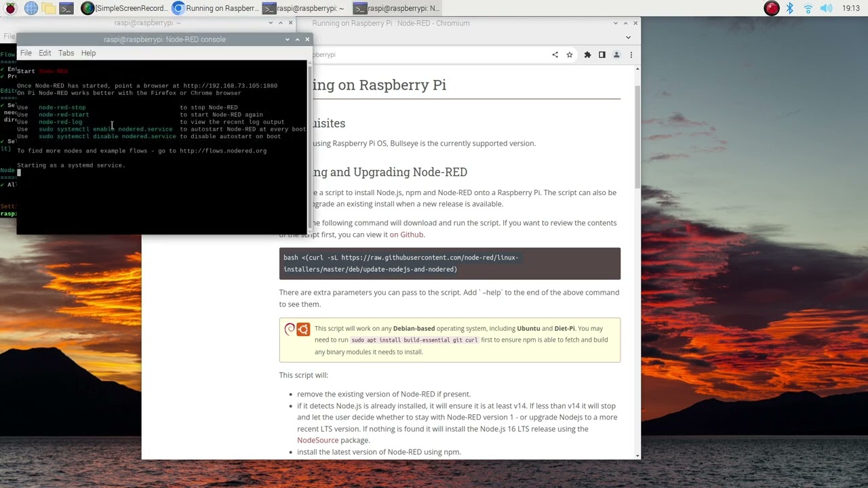Click the Node-RED console scrollbar

coord(310,146)
